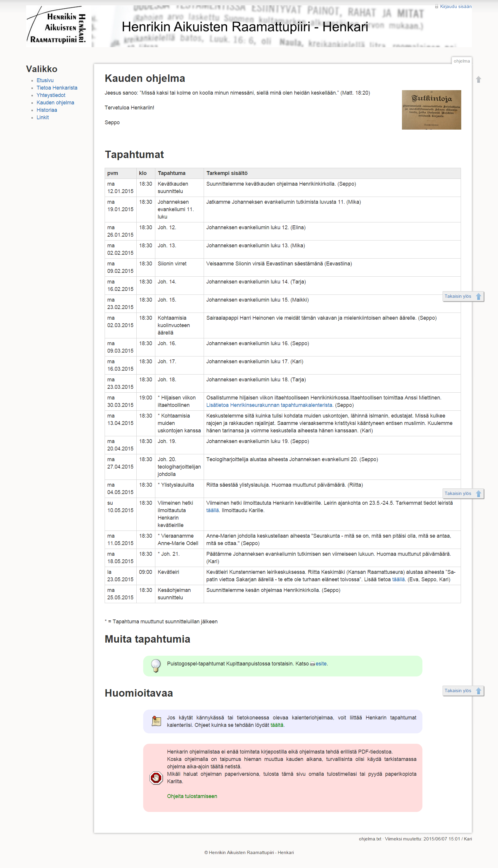The image size is (498, 868).
Task: Click the note icon in the purple box
Action: [156, 721]
